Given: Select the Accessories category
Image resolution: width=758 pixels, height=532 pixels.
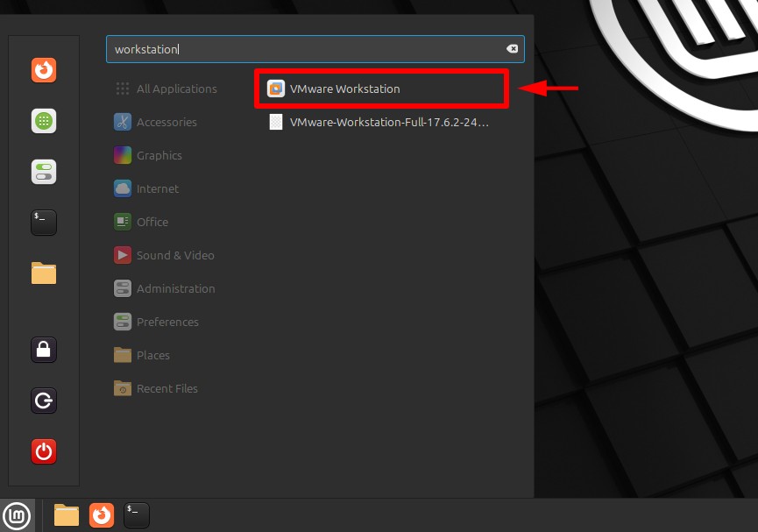Looking at the screenshot, I should click(156, 122).
